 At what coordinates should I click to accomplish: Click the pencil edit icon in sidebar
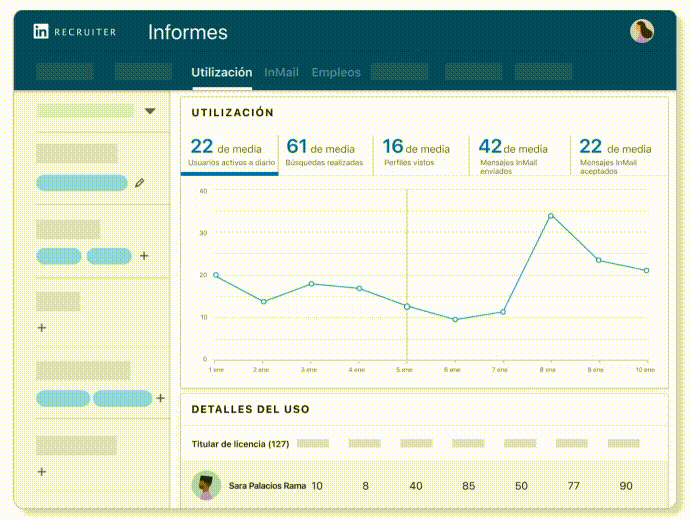point(140,183)
